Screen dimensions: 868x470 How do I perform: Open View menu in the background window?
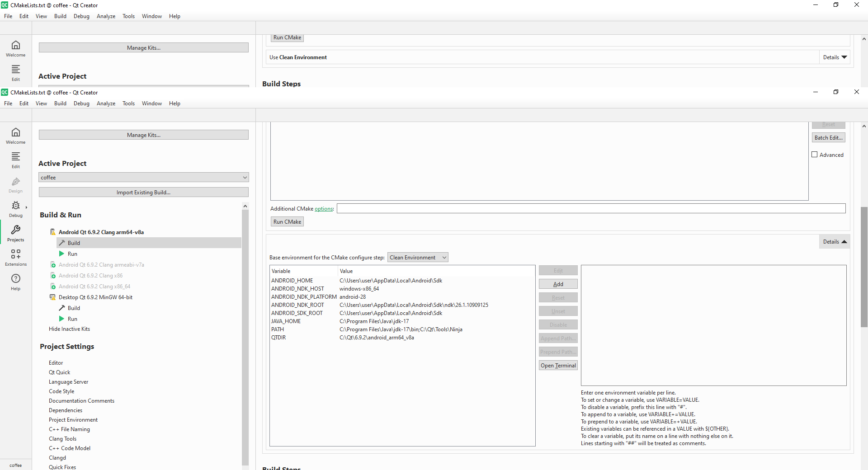coord(41,16)
